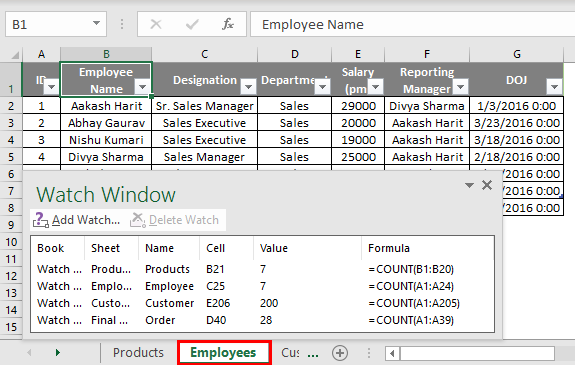Select row 12 header

coord(11,276)
